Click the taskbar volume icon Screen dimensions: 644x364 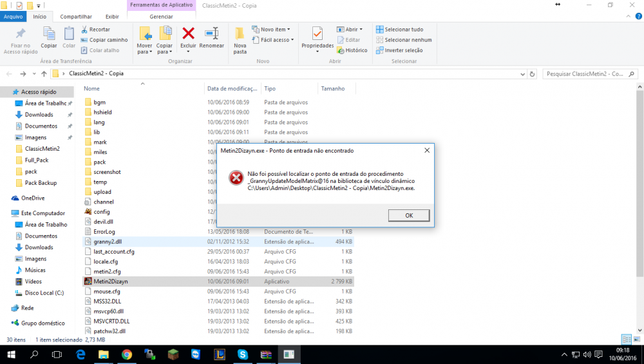click(587, 354)
